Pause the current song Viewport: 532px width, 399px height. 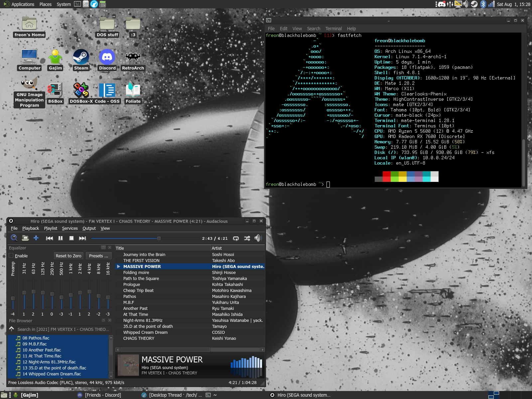click(61, 238)
